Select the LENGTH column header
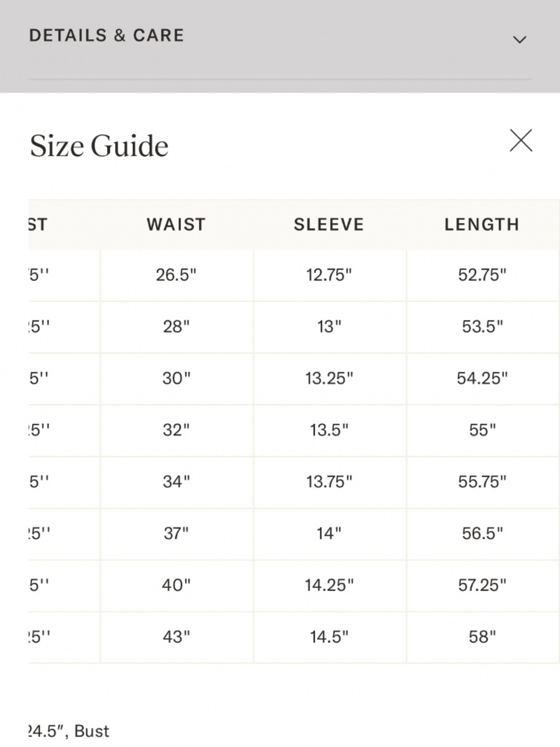This screenshot has width=560, height=747. (x=482, y=225)
